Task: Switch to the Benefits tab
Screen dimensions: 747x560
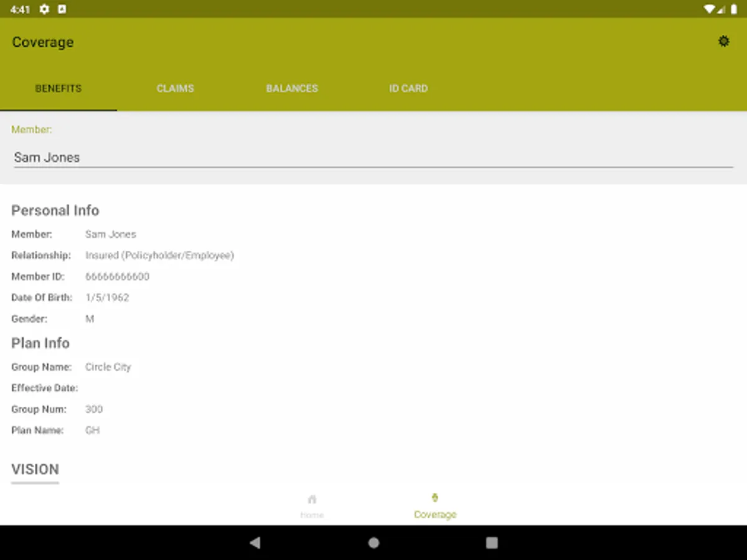Action: (x=58, y=88)
